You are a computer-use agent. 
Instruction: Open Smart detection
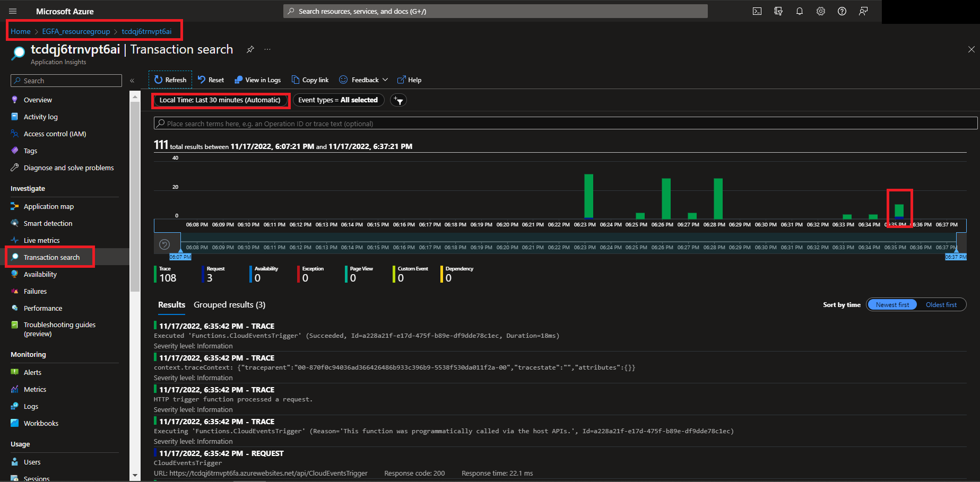48,223
